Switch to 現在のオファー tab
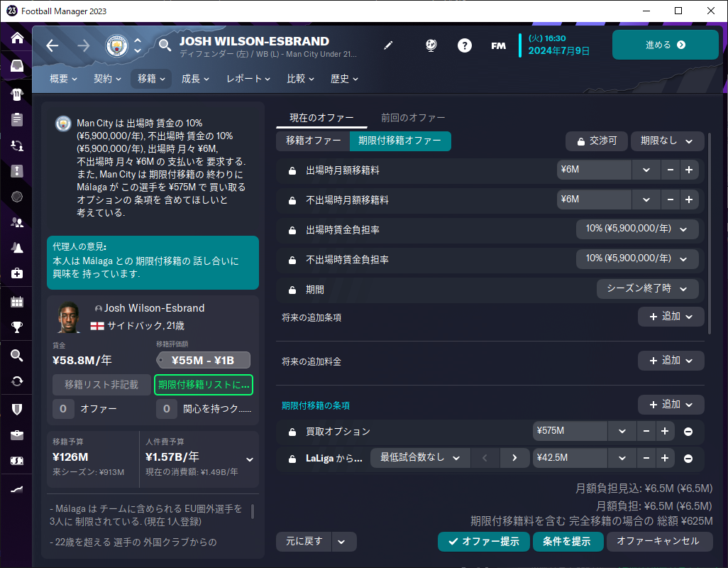The width and height of the screenshot is (728, 568). pos(321,118)
